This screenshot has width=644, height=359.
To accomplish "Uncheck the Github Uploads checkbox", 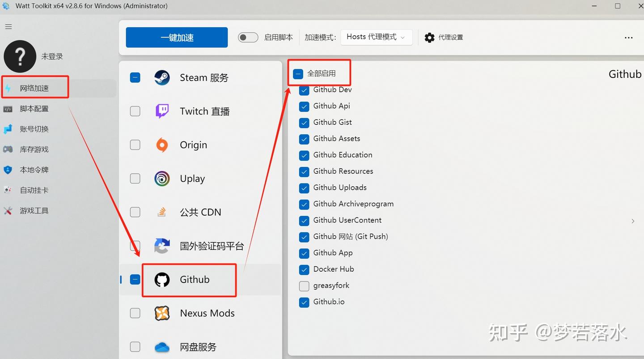I will (x=304, y=188).
